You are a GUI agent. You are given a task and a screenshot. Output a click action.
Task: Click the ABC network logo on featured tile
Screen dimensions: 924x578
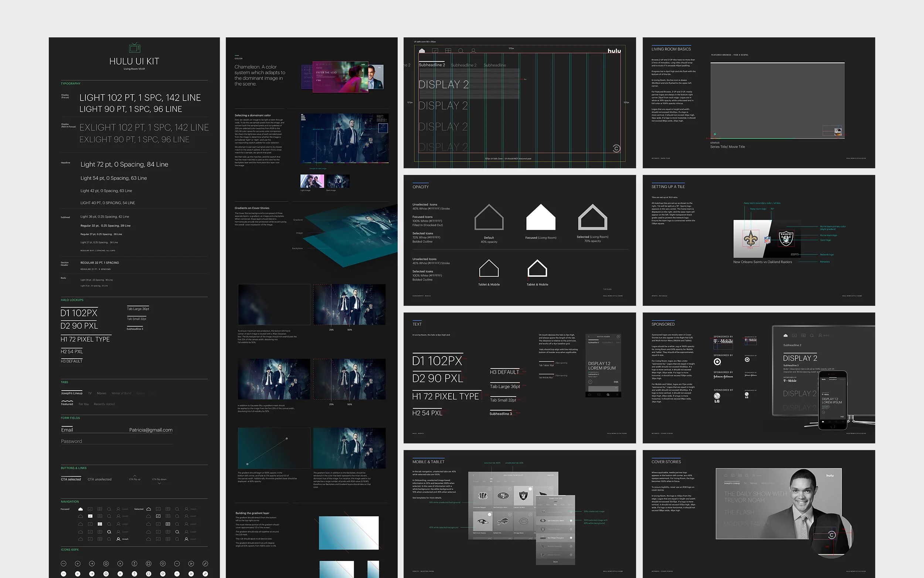pyautogui.click(x=837, y=132)
